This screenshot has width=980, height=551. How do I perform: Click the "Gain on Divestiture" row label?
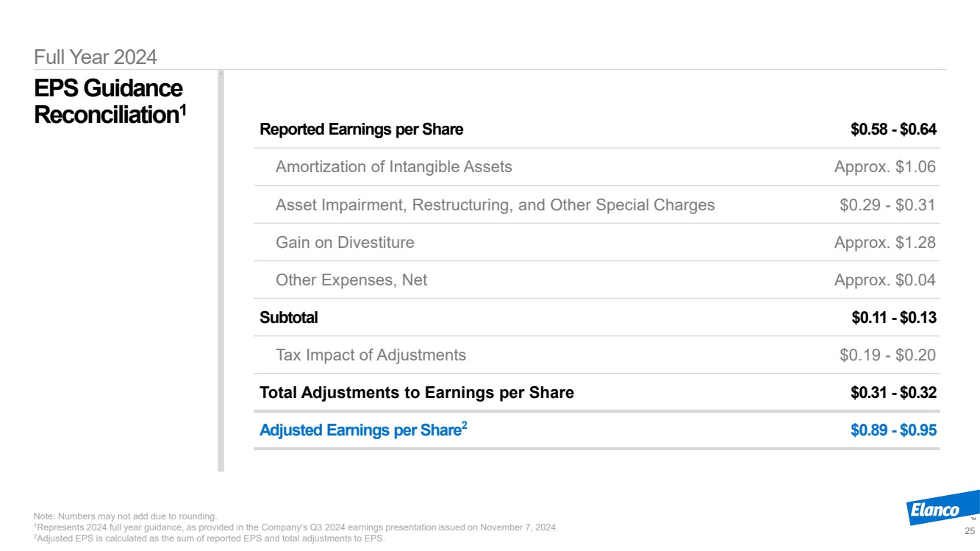pos(345,242)
